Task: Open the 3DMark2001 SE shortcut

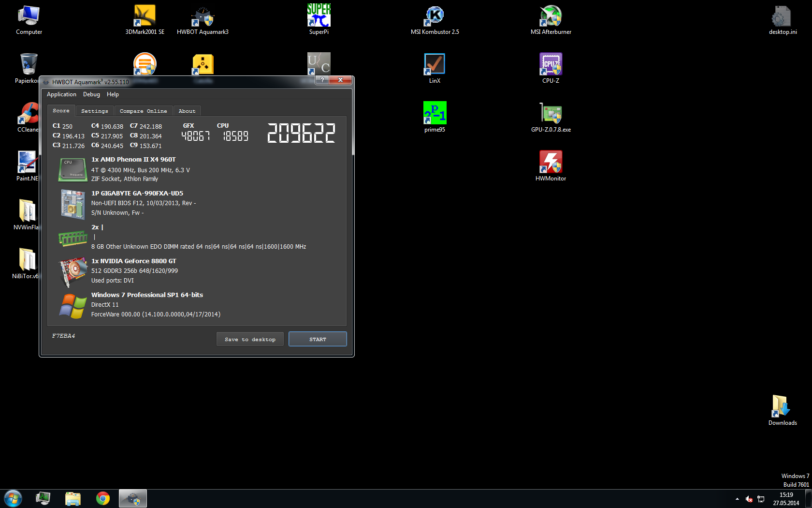Action: pyautogui.click(x=145, y=20)
